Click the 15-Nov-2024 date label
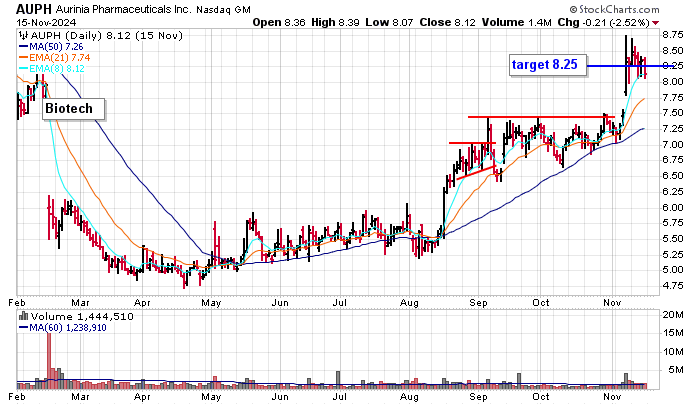 tap(46, 22)
